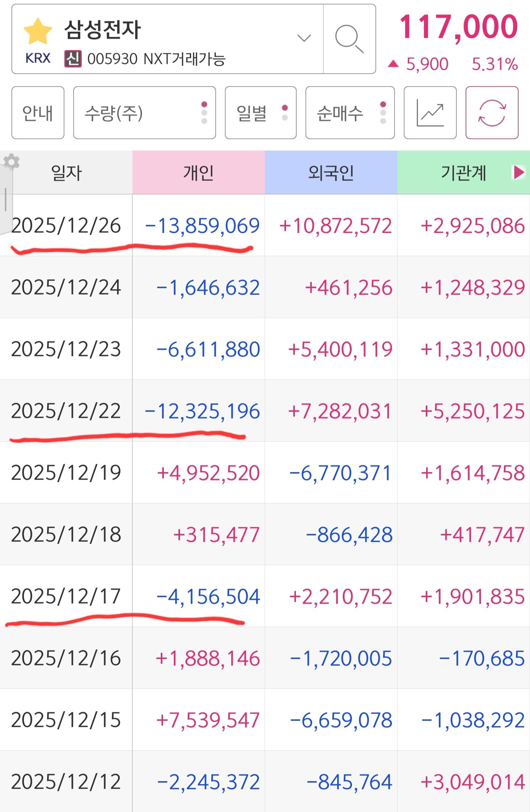Image resolution: width=530 pixels, height=812 pixels.
Task: Click the right arrow in 기관계 header
Action: tap(519, 172)
